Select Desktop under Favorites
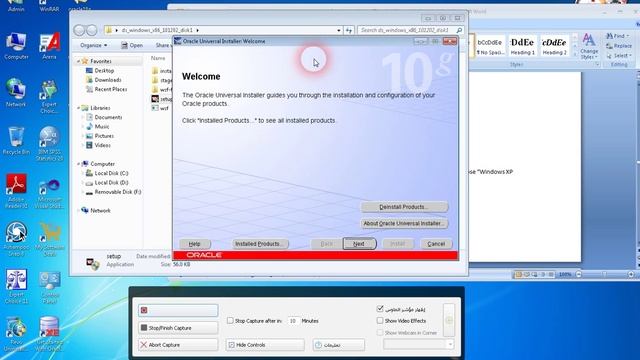This screenshot has width=640, height=360. click(x=100, y=71)
